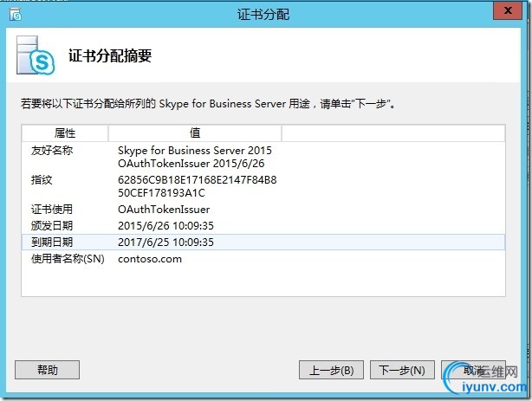
Task: Select the 指纹 row label
Action: point(42,180)
